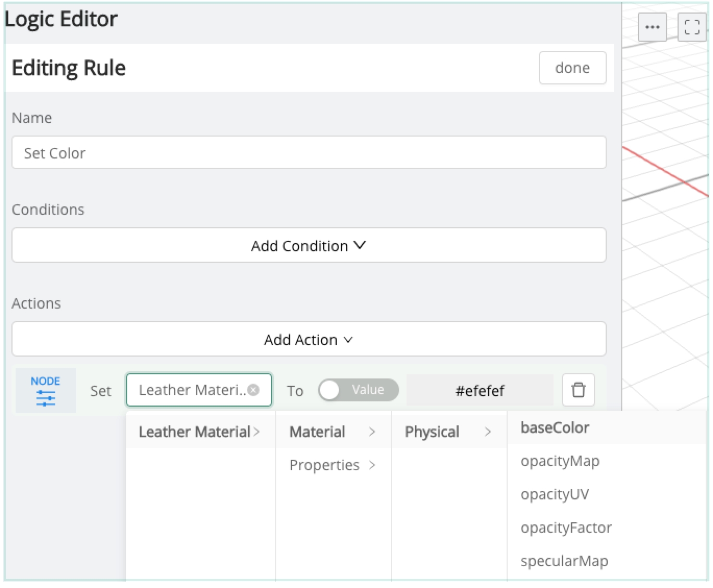Toggle the Value switch

pos(358,390)
